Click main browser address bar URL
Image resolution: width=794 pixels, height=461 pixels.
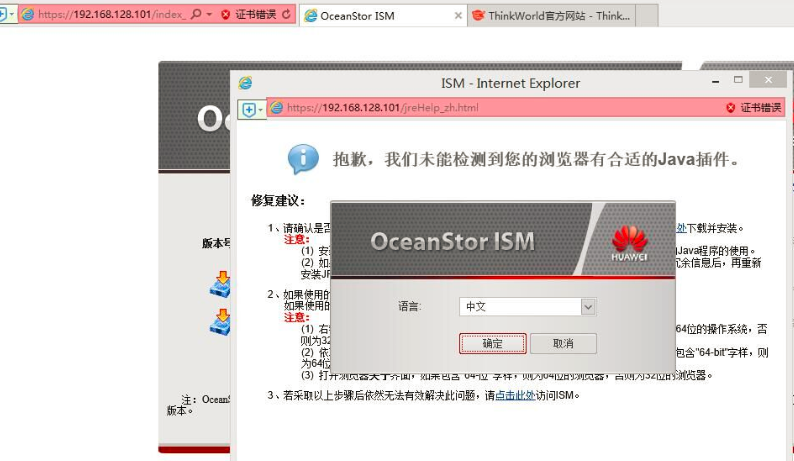click(x=110, y=14)
